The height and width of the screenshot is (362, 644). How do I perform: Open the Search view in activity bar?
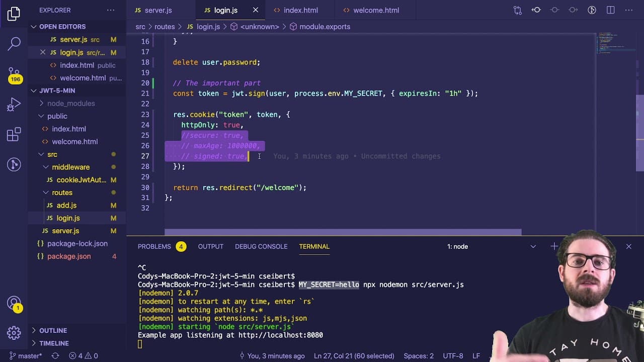pos(14,43)
